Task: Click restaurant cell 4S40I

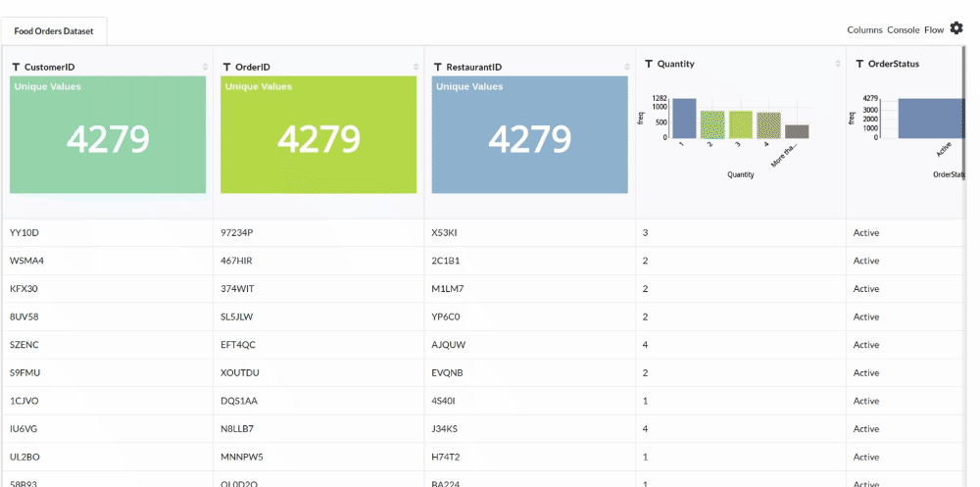Action: [x=444, y=402]
